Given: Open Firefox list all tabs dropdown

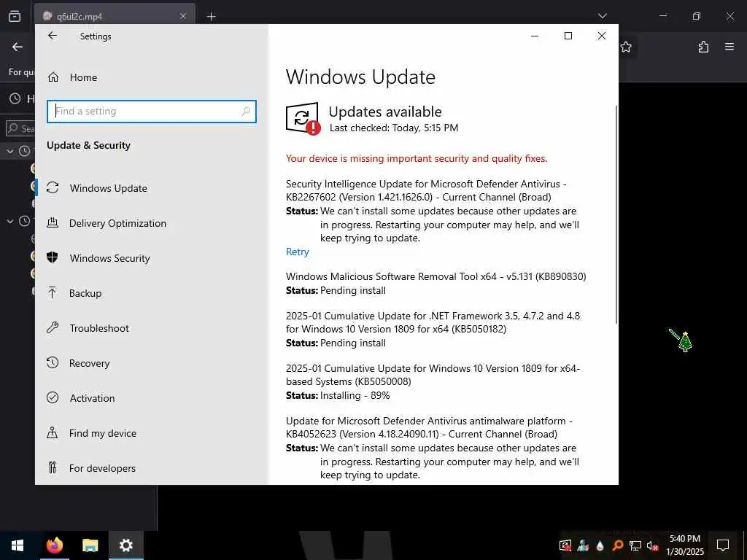Looking at the screenshot, I should tap(602, 16).
